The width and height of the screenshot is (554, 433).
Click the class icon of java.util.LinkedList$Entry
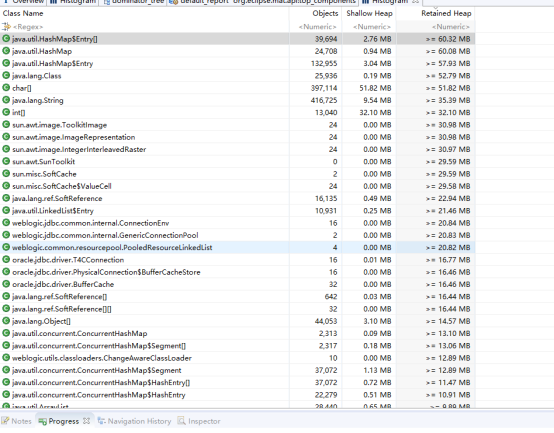(6, 210)
